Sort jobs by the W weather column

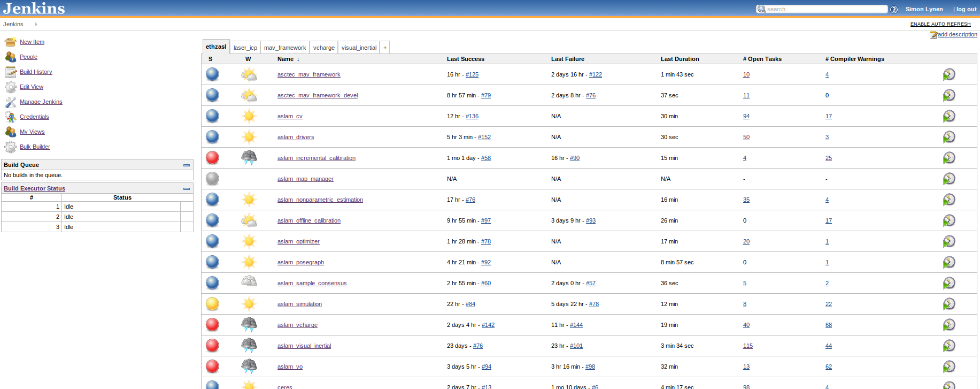248,59
